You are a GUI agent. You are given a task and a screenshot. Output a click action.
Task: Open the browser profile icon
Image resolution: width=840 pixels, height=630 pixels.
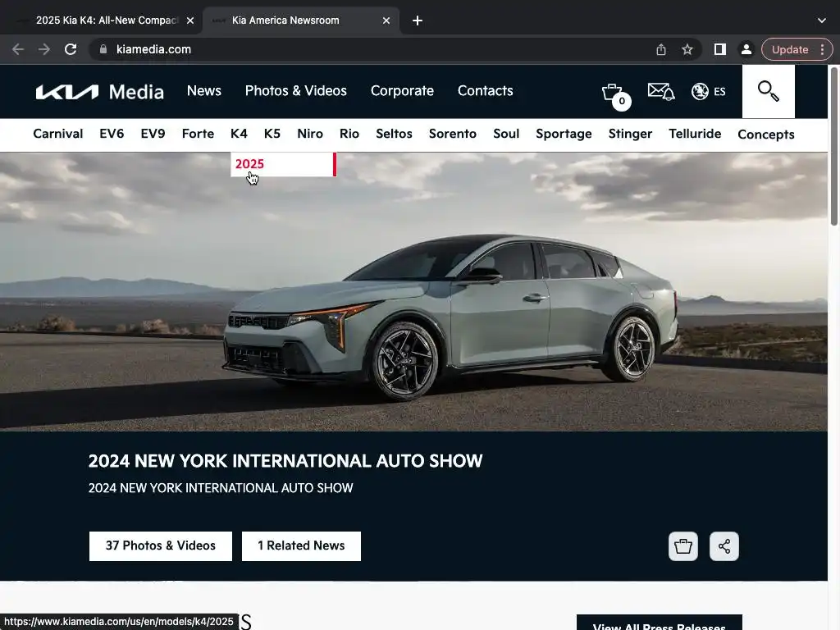point(746,49)
